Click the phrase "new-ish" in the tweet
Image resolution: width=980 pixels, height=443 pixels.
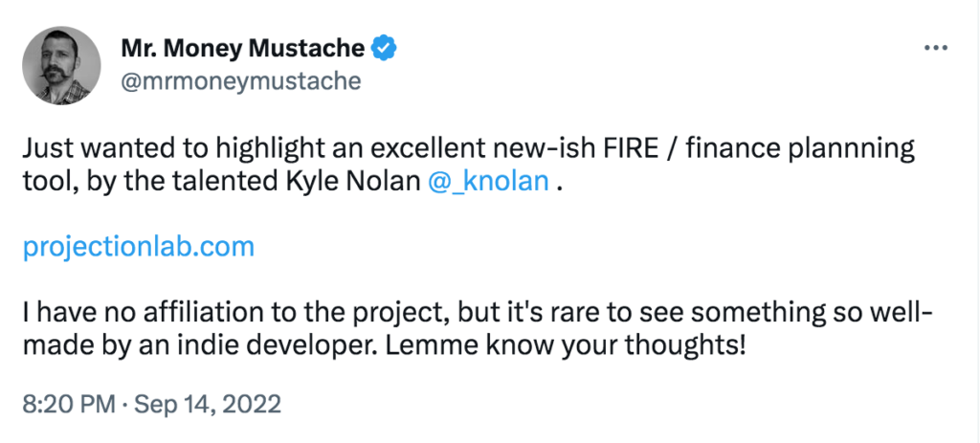pyautogui.click(x=581, y=149)
